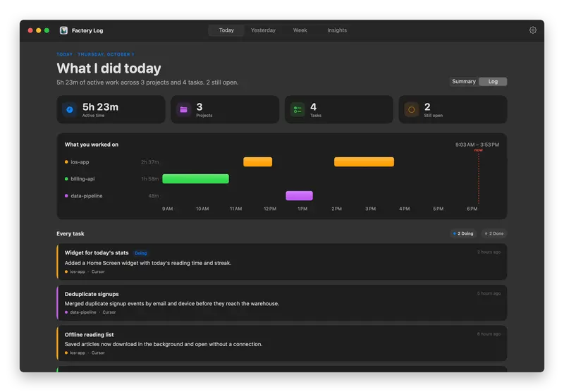Select the data-pipeline project row label
The image size is (564, 392).
[x=86, y=195]
